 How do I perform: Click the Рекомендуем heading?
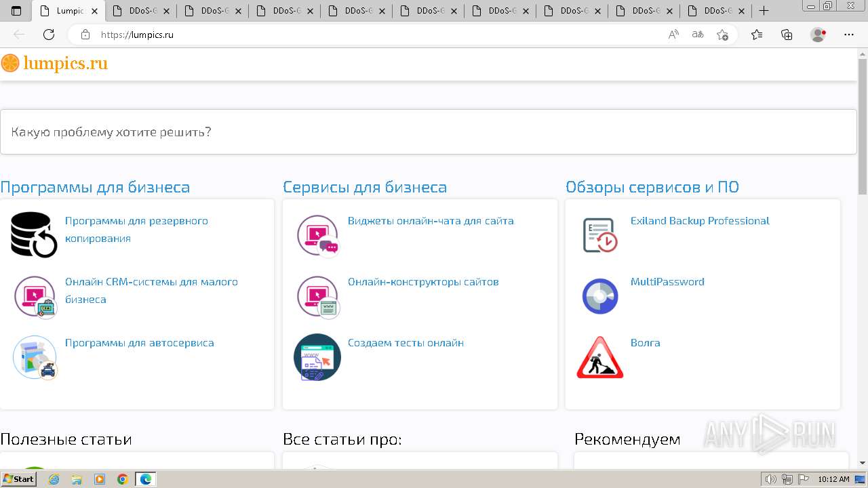click(627, 439)
